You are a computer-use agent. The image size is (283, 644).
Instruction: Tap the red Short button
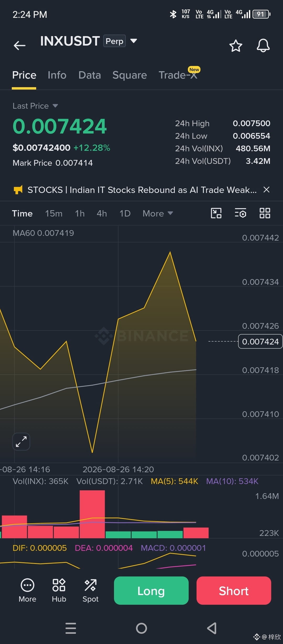pos(234,591)
